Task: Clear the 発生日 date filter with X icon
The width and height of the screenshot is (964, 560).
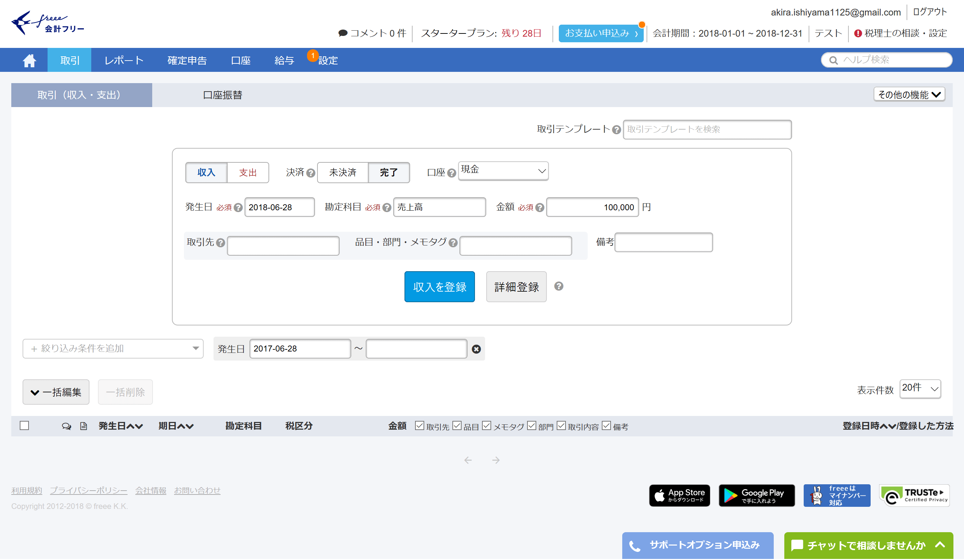Action: click(x=476, y=349)
